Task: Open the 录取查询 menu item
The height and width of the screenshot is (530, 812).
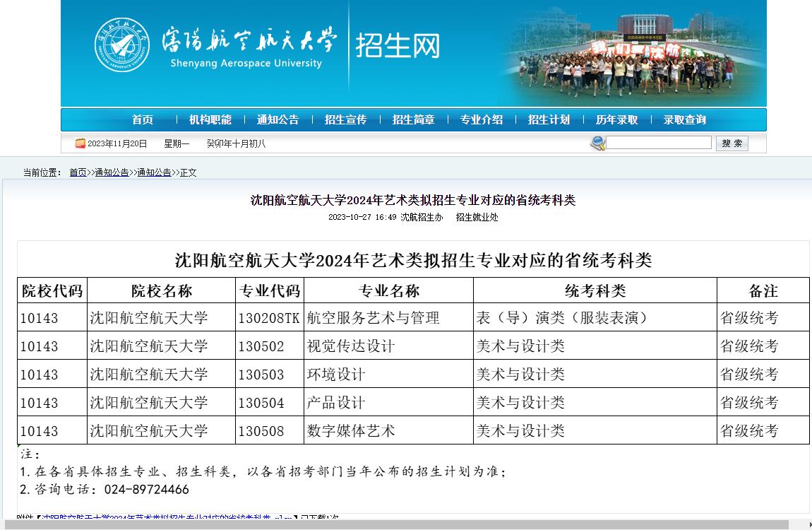Action: pyautogui.click(x=685, y=119)
